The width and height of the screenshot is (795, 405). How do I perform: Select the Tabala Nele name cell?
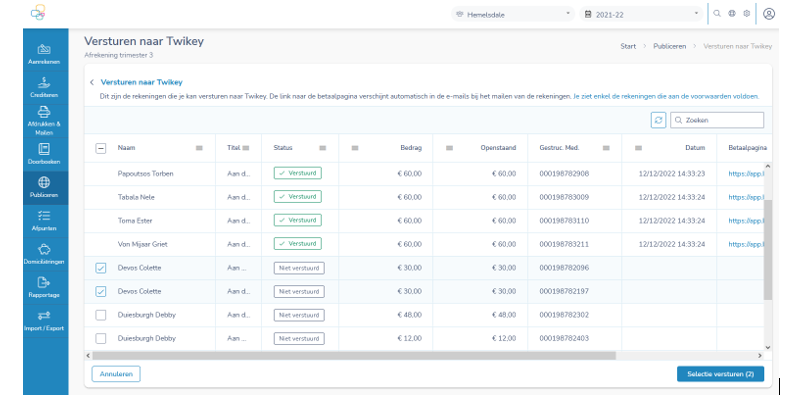click(x=136, y=197)
